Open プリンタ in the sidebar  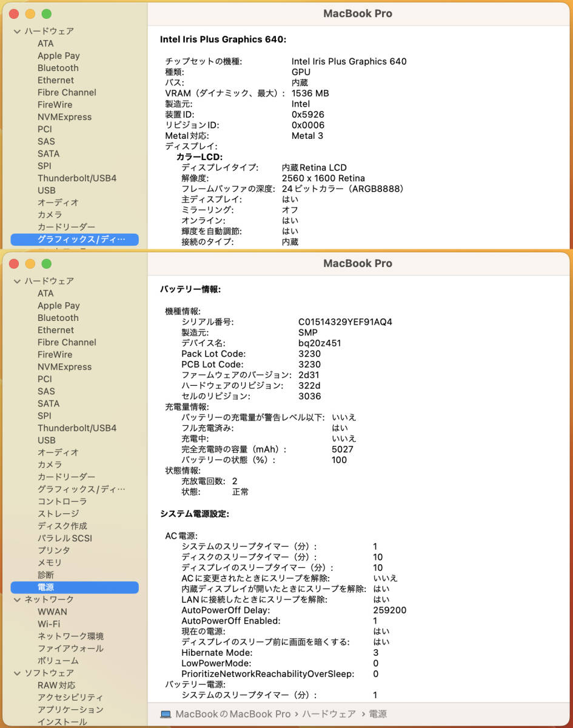click(54, 550)
